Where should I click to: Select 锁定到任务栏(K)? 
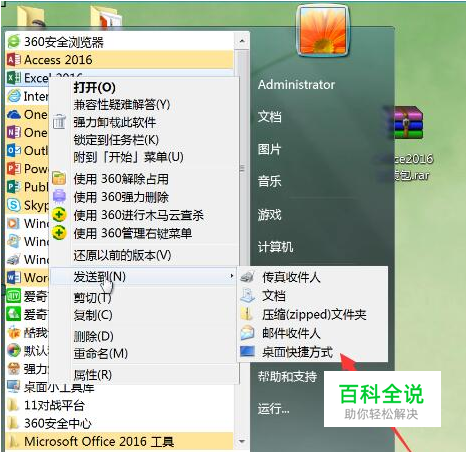(116, 140)
